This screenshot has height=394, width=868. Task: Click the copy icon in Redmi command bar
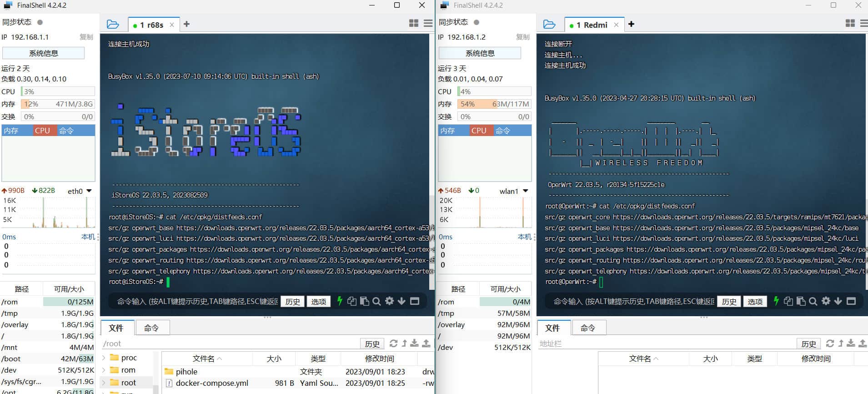788,301
